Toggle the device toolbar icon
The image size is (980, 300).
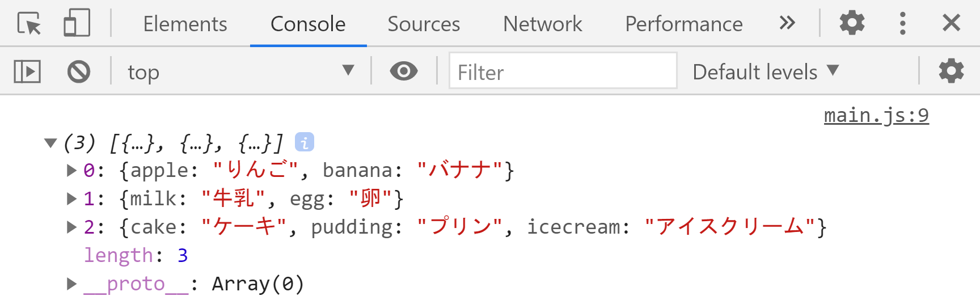[x=77, y=24]
